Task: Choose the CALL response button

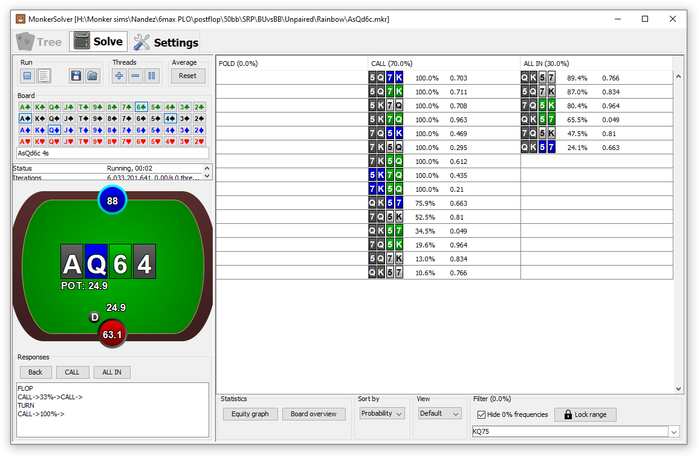Action: (72, 372)
